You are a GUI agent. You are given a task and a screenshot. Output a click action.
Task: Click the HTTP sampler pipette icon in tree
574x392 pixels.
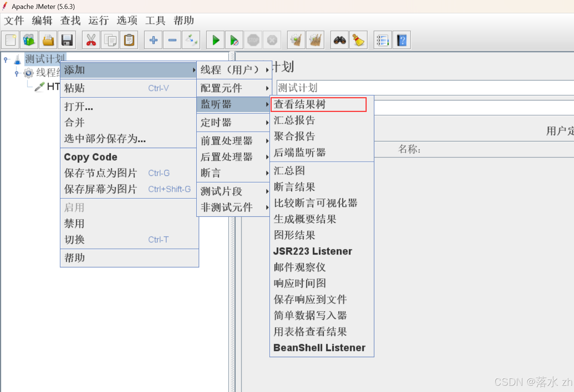coord(40,87)
